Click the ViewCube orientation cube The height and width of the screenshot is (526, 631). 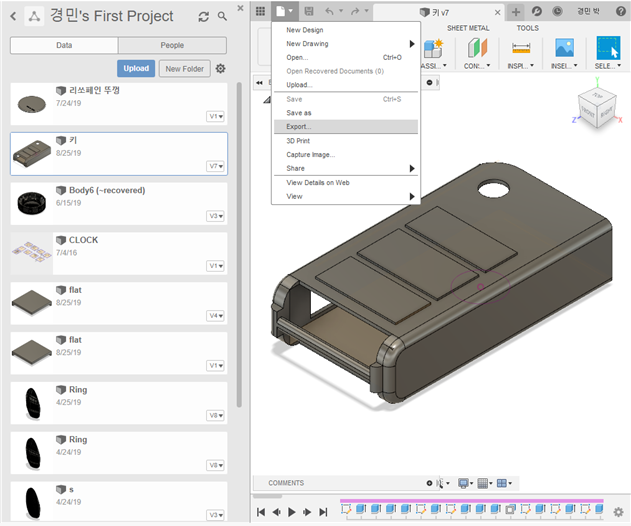[x=597, y=107]
